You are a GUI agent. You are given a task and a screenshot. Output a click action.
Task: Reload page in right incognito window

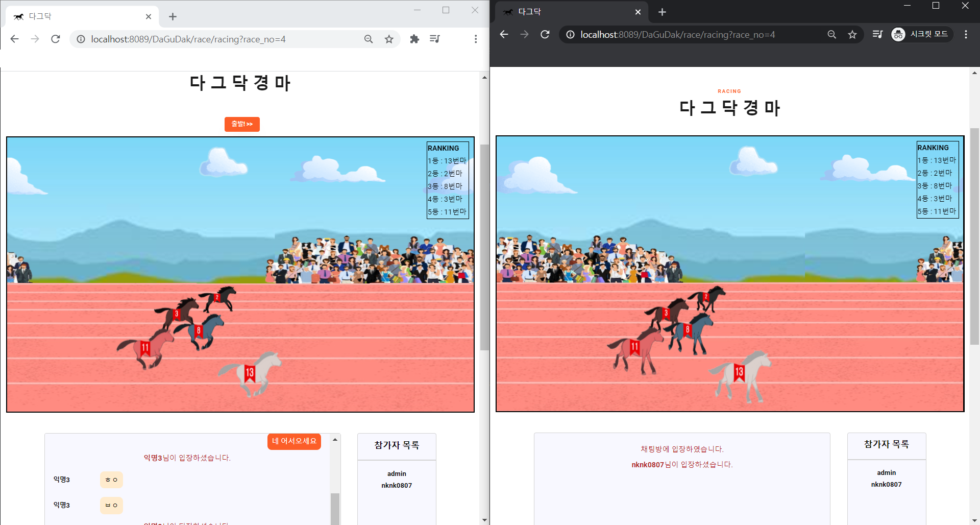pos(545,34)
